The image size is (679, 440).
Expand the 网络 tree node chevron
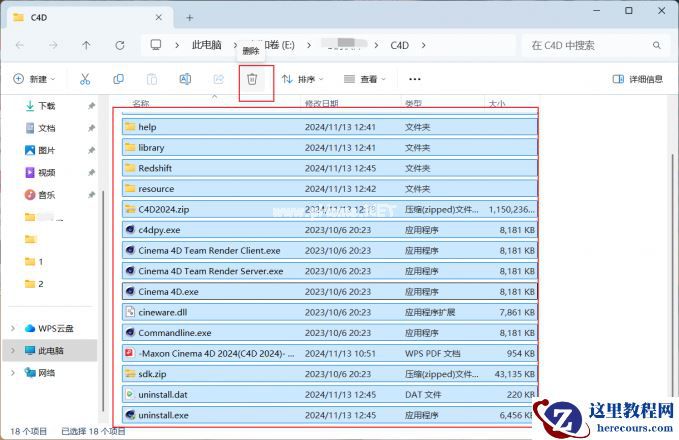coord(13,372)
